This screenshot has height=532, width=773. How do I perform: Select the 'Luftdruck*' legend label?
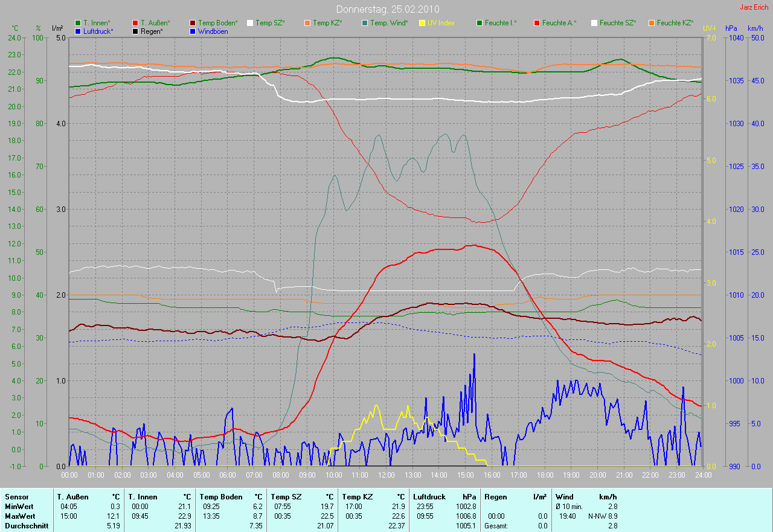coord(98,31)
